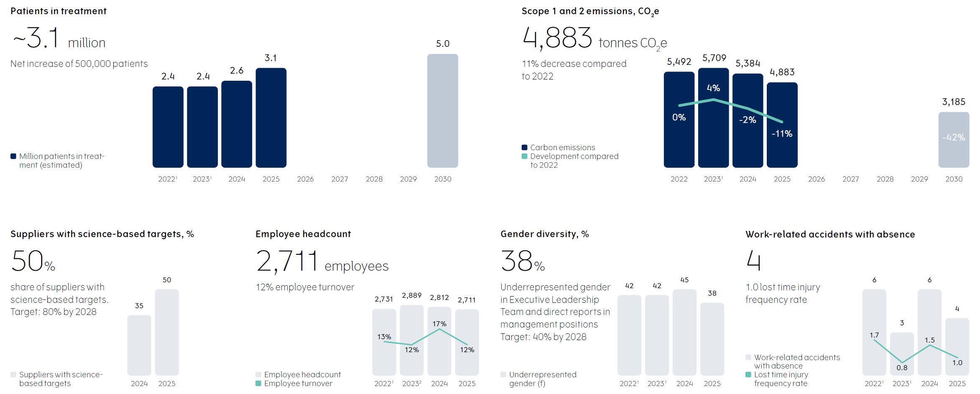Click the 'Target: 80% by 2028' text
980x394 pixels.
tap(54, 312)
